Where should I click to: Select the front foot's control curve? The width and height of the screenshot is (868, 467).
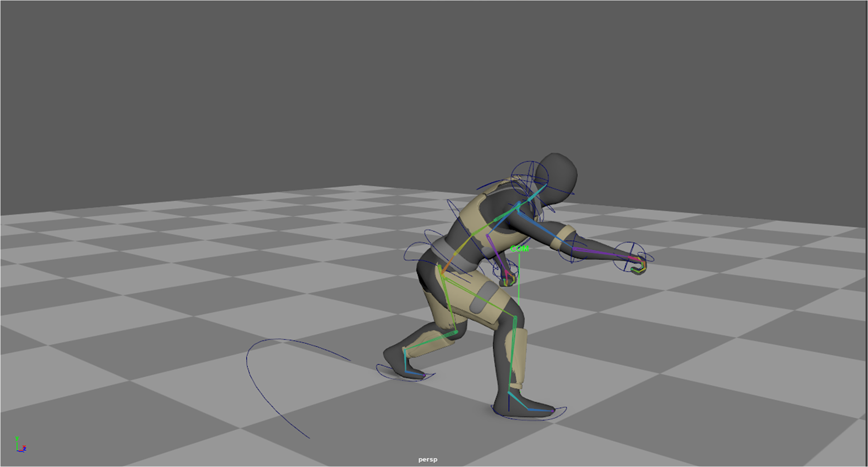(x=529, y=413)
